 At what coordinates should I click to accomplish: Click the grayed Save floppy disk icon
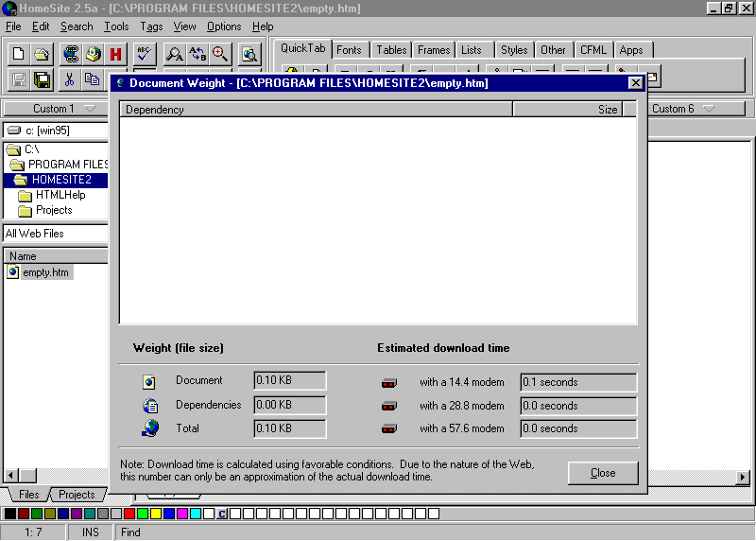[x=18, y=79]
